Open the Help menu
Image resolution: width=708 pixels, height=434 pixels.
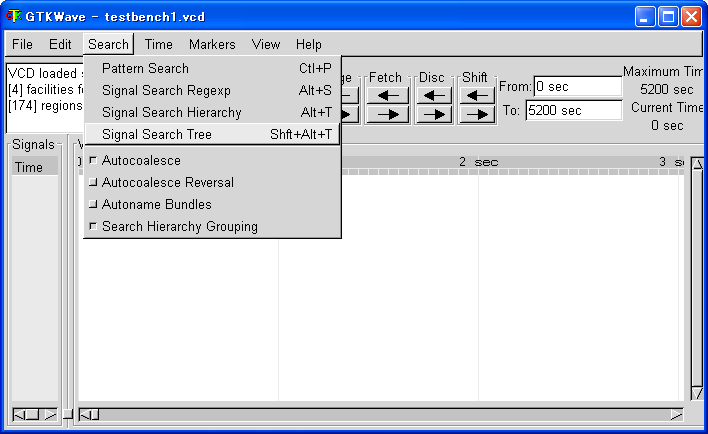coord(309,44)
